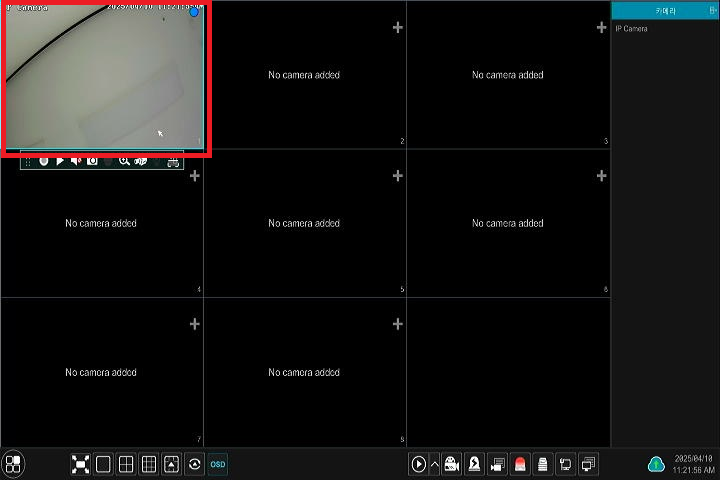Click the camera panel header tab
Image resolution: width=720 pixels, height=480 pixels.
tap(665, 11)
